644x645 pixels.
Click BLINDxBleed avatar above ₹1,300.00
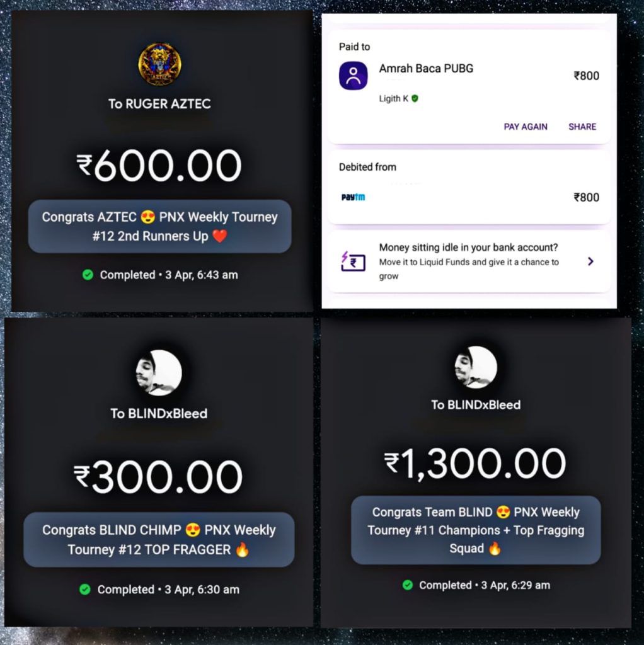(476, 367)
